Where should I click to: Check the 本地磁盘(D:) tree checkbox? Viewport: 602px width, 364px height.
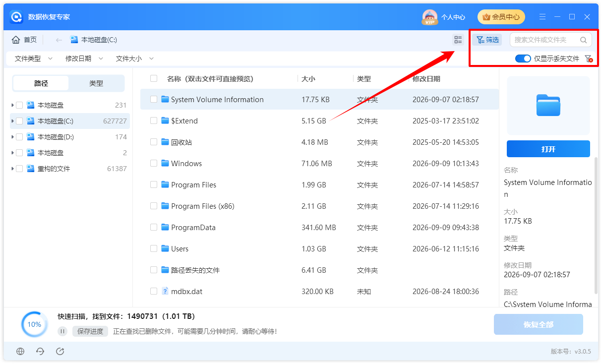pyautogui.click(x=19, y=137)
